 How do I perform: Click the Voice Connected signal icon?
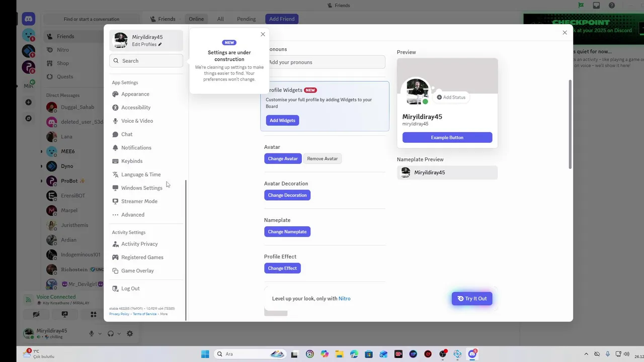click(x=28, y=300)
